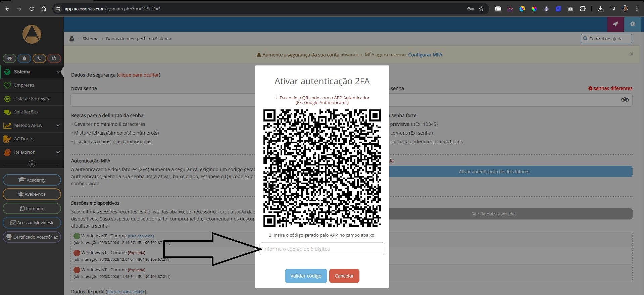Click the Configurar MFA link
Image resolution: width=644 pixels, height=295 pixels.
pos(425,55)
